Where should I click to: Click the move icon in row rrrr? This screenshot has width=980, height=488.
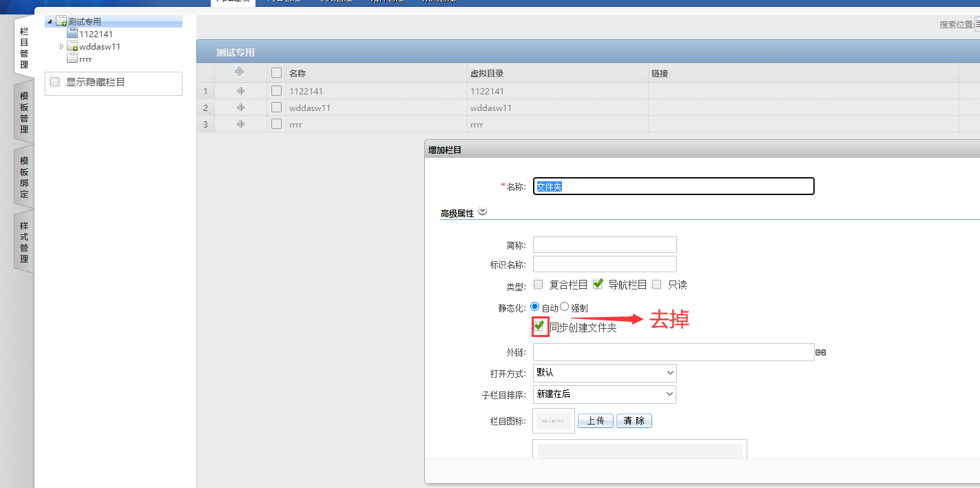point(240,124)
